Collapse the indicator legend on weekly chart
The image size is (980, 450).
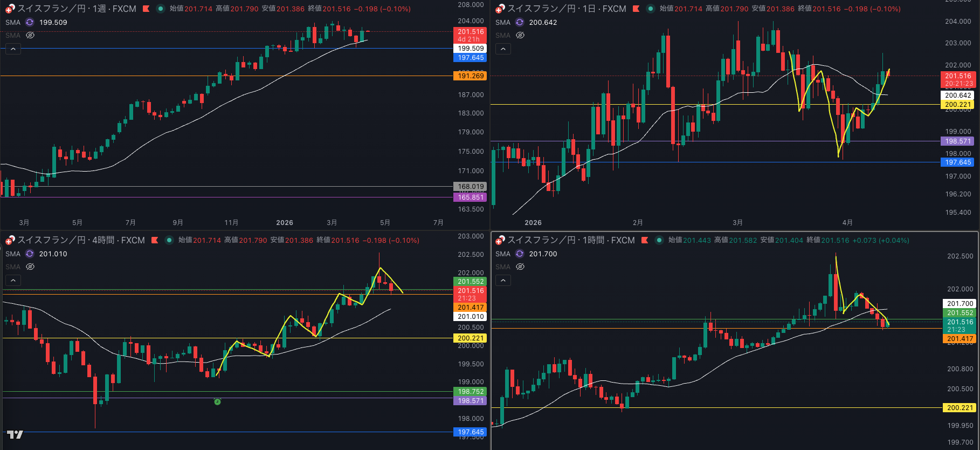pos(13,49)
